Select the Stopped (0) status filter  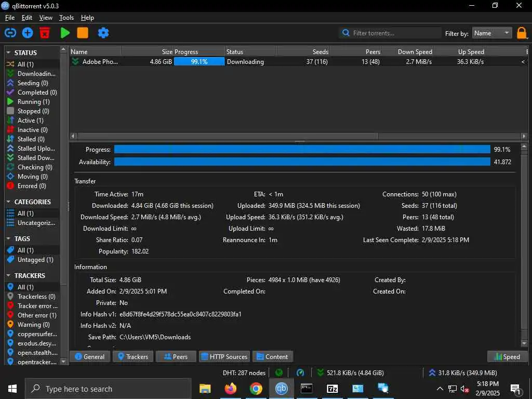click(32, 111)
